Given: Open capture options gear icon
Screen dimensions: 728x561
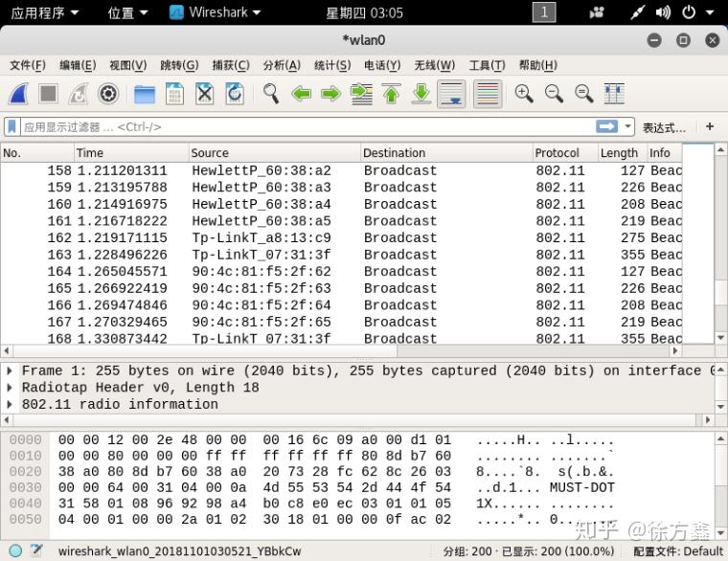Looking at the screenshot, I should 108,94.
